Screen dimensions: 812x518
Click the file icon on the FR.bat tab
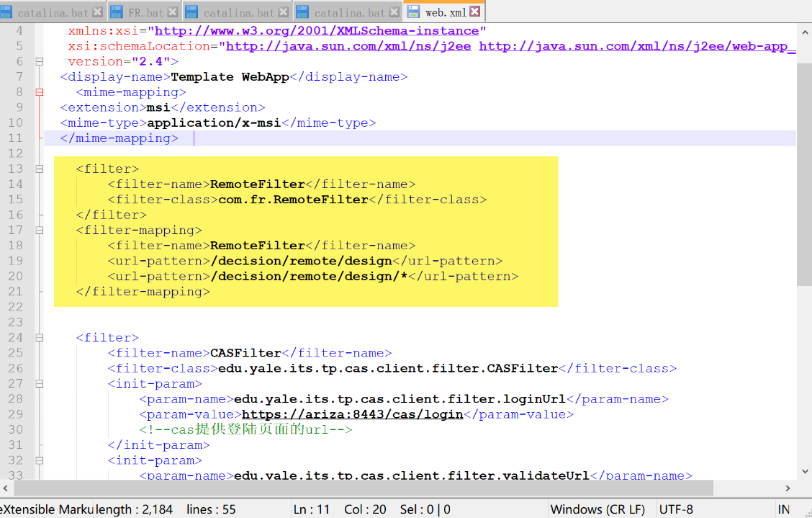pos(115,11)
